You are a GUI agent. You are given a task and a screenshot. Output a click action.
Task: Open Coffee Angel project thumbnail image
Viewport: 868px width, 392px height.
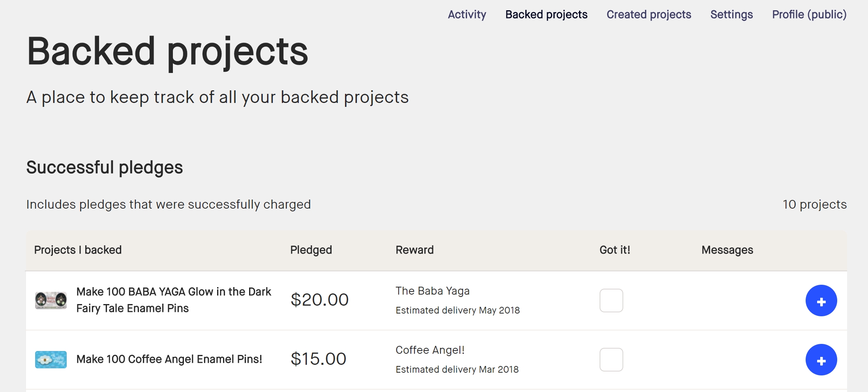coord(51,360)
